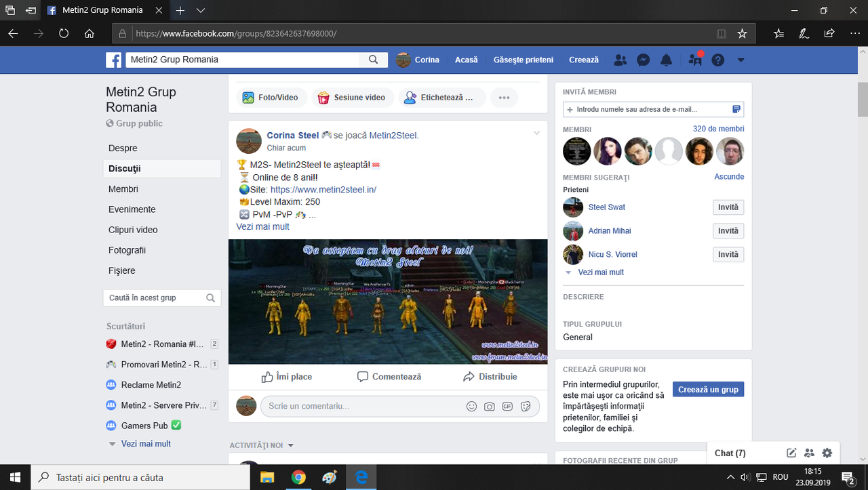This screenshot has height=490, width=868.
Task: Open the Membri section
Action: click(123, 189)
